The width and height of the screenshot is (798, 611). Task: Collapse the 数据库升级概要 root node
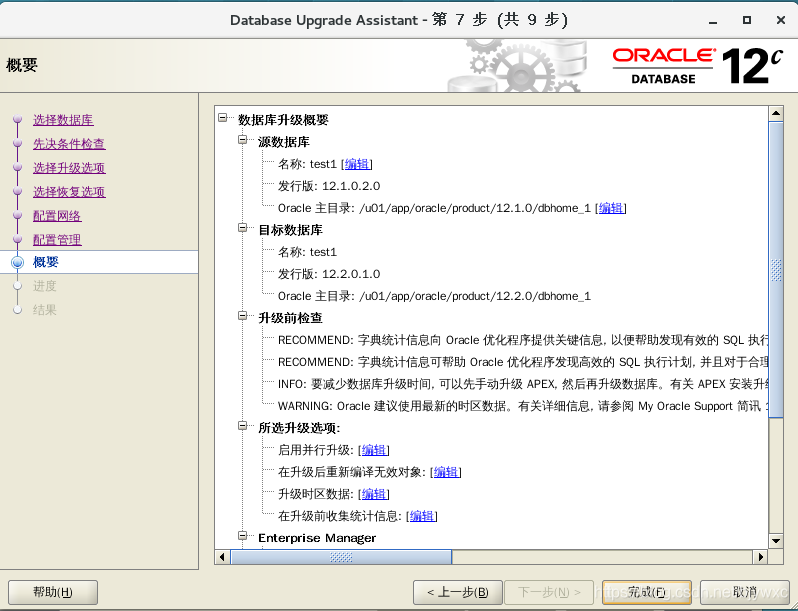(222, 118)
